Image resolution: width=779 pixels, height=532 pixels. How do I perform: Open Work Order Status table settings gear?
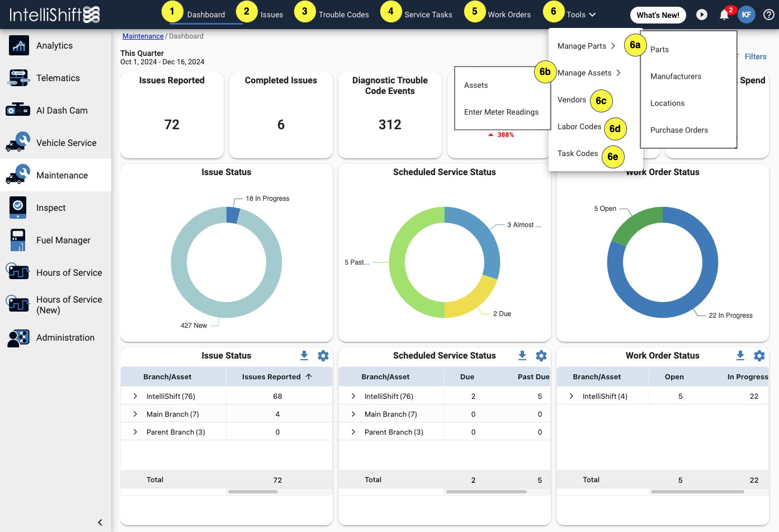pyautogui.click(x=759, y=355)
